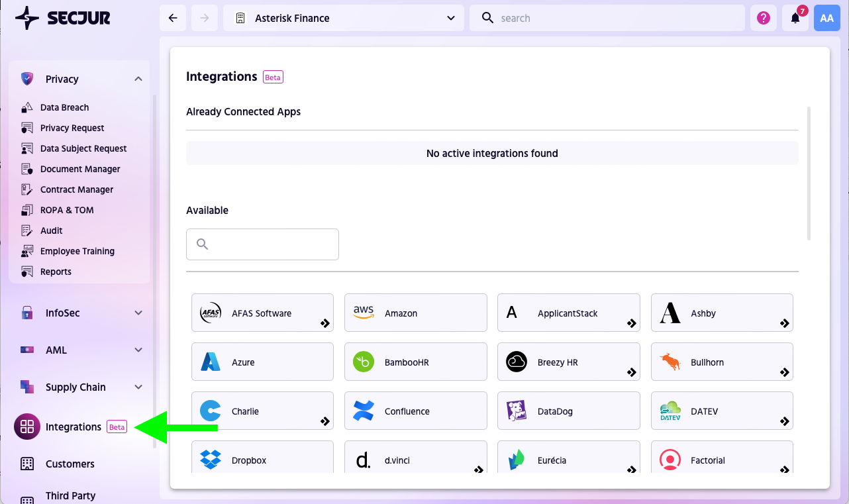
Task: Click the Employee Training icon
Action: tap(27, 251)
